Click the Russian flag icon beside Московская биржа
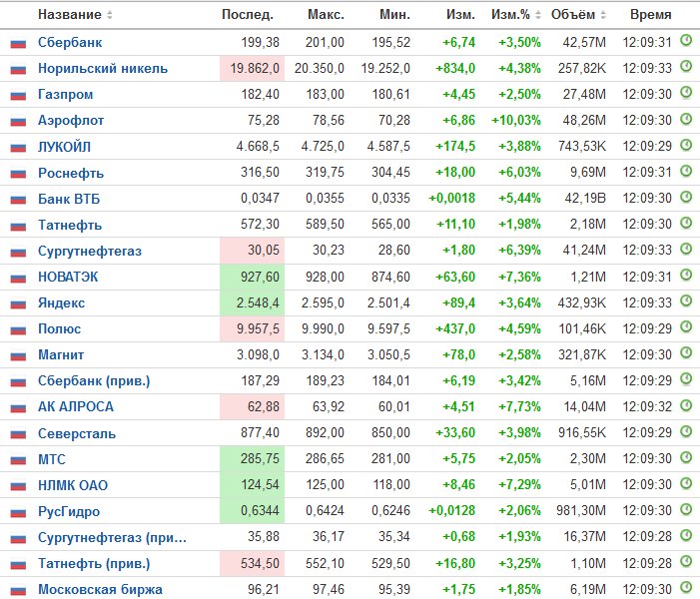This screenshot has height=599, width=700. click(18, 591)
